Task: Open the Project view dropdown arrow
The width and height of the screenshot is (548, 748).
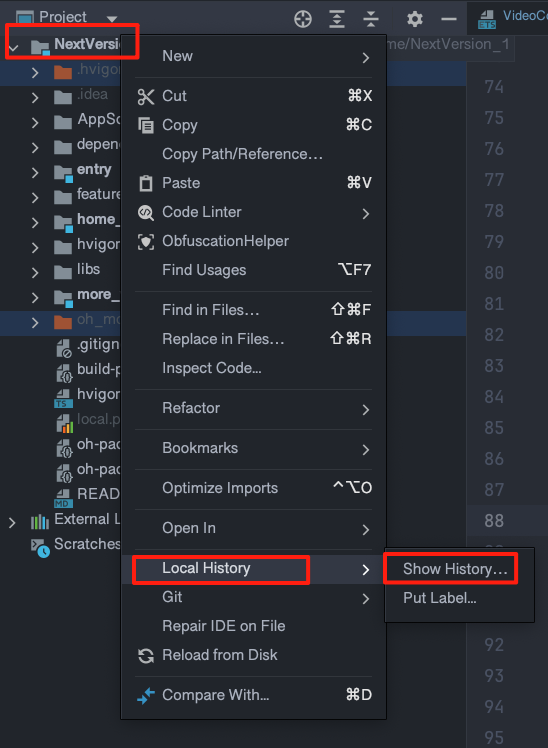Action: (112, 19)
